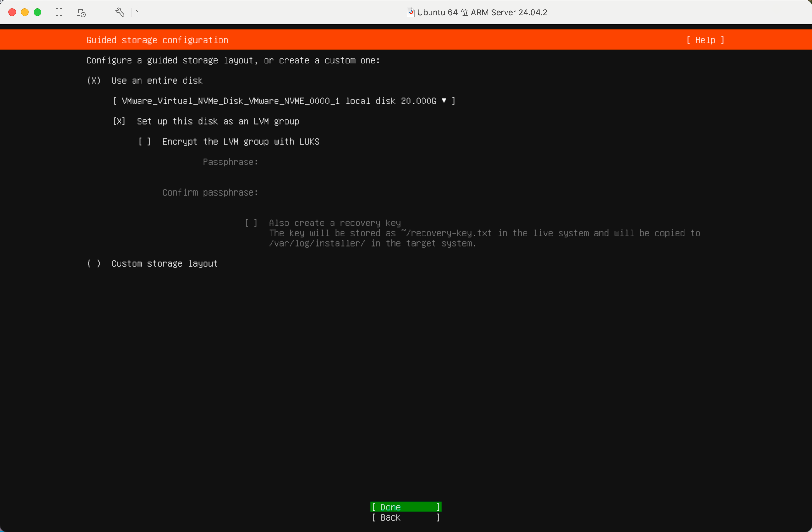Toggle 'Set up this disk as an LVM group'

[119, 121]
